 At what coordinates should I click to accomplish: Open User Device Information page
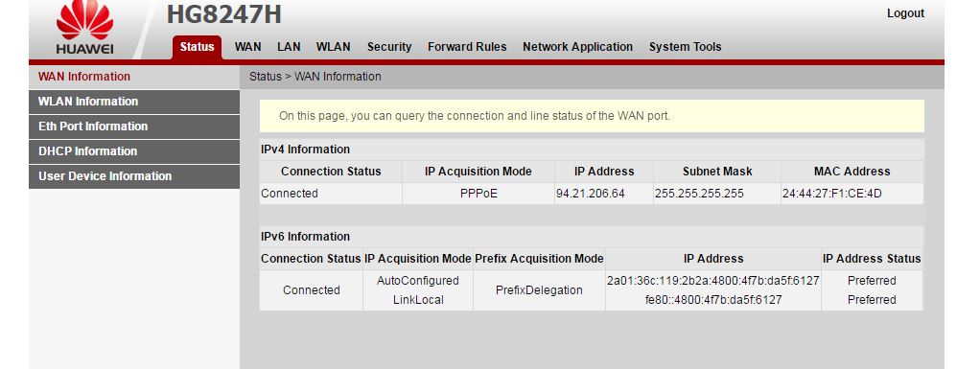(x=134, y=176)
